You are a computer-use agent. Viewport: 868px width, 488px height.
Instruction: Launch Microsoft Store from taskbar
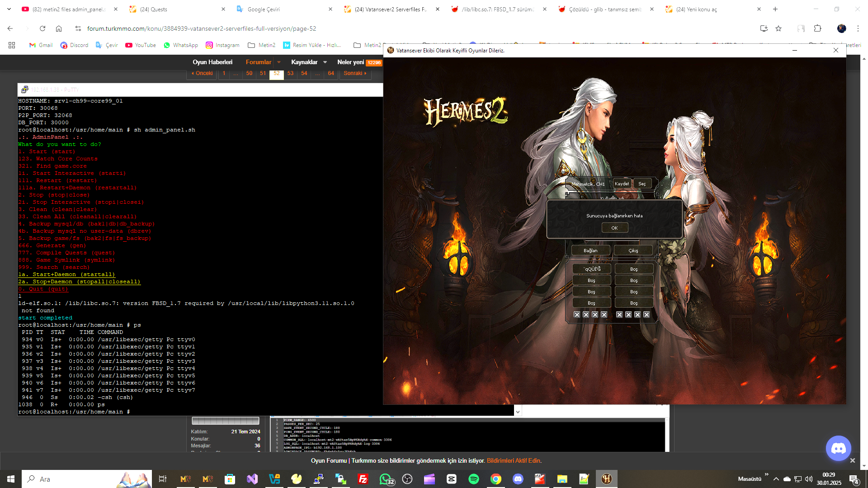click(x=230, y=479)
